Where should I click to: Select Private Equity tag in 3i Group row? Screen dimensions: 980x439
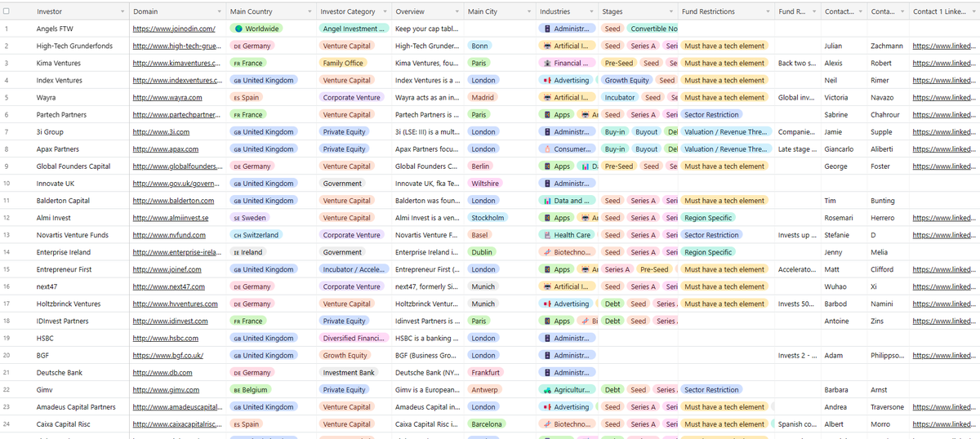pyautogui.click(x=345, y=131)
